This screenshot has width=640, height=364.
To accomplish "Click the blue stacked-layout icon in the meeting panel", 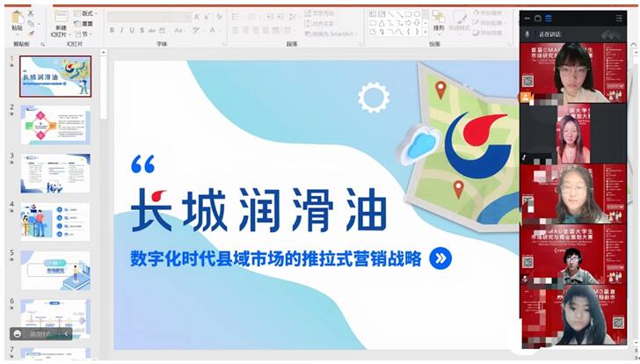I will point(549,18).
